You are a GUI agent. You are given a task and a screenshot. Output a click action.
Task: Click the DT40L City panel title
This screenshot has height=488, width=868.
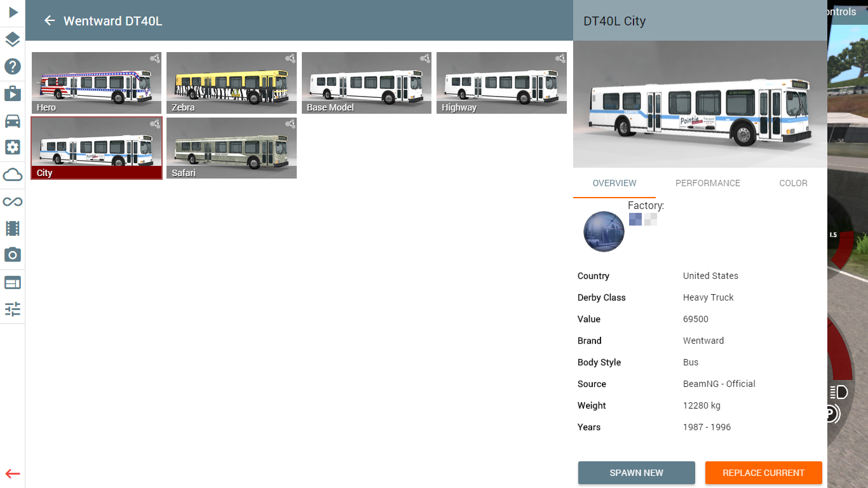point(614,21)
